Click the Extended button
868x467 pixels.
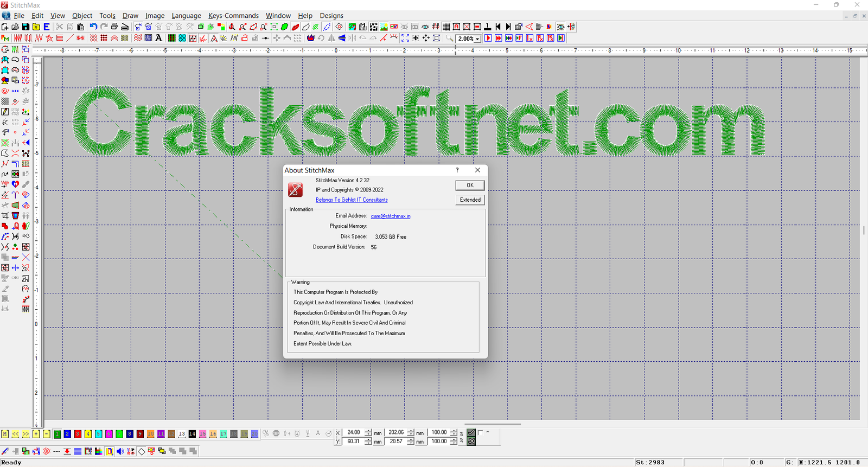coord(470,200)
